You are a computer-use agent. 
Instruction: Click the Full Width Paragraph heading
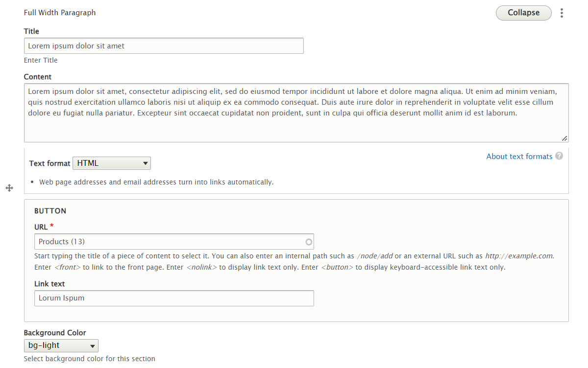[60, 13]
